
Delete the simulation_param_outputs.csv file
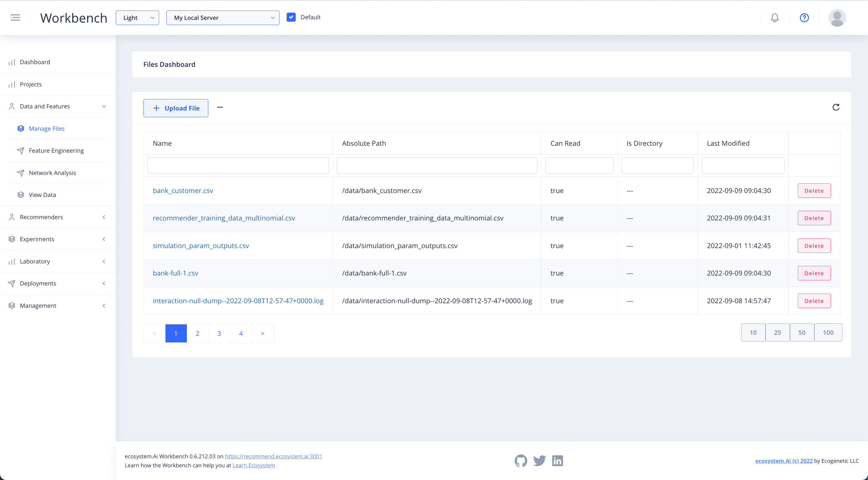814,245
